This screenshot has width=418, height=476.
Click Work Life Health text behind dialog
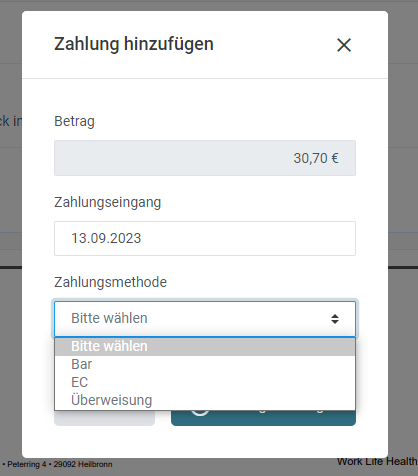coord(377,462)
